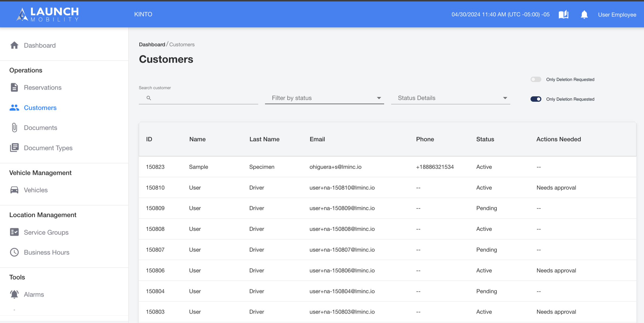Click the Name column header

197,139
